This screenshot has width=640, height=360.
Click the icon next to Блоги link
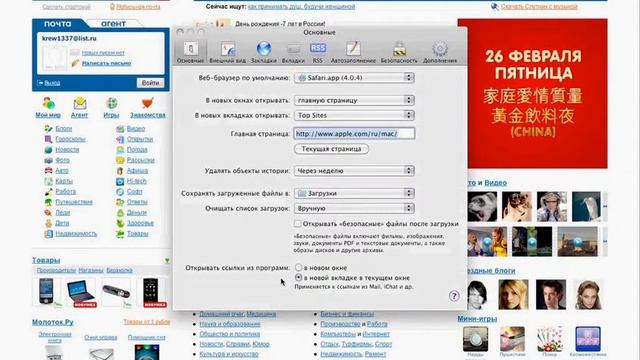(49, 129)
